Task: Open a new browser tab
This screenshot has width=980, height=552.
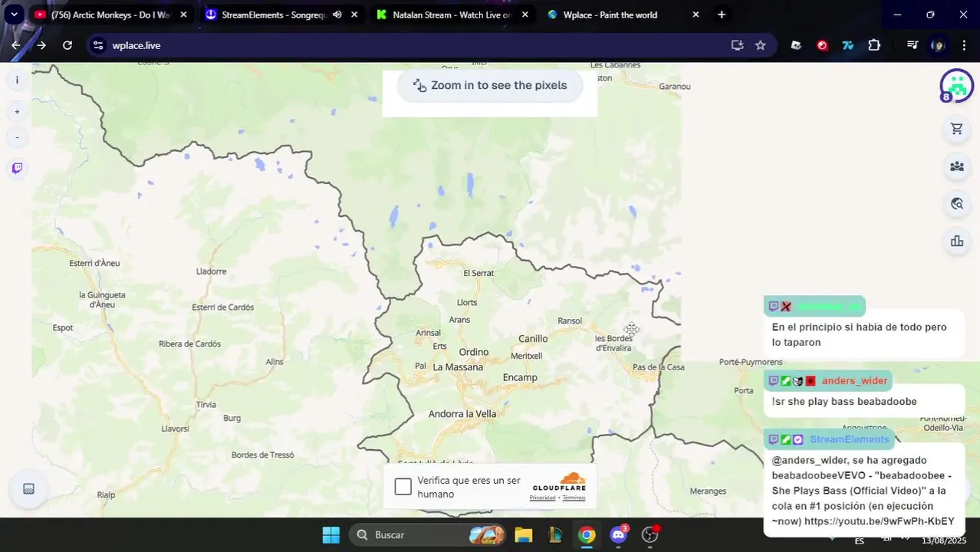Action: 721,15
